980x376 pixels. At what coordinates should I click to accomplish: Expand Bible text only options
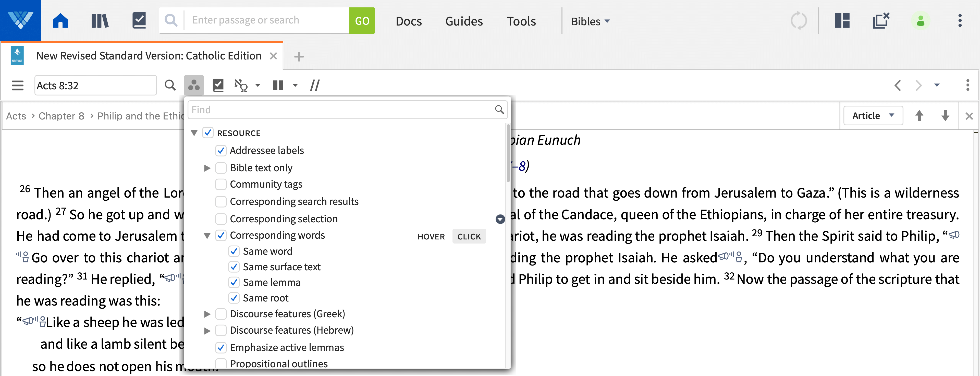click(207, 168)
